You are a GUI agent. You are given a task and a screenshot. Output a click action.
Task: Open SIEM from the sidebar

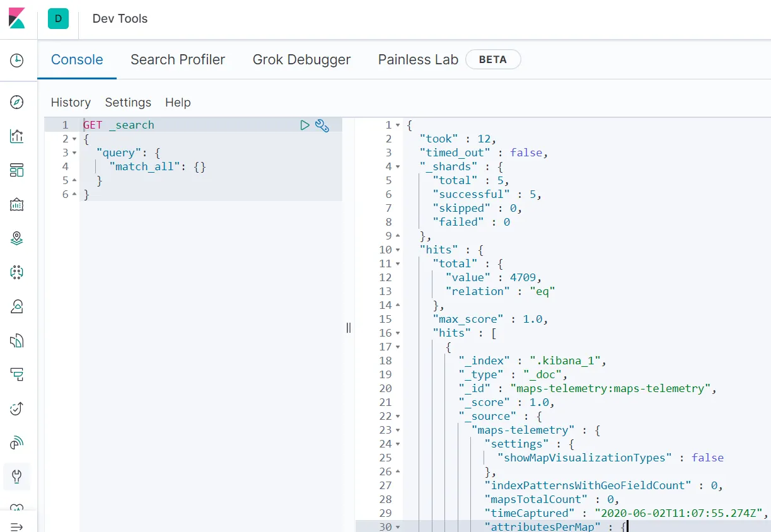point(17,443)
